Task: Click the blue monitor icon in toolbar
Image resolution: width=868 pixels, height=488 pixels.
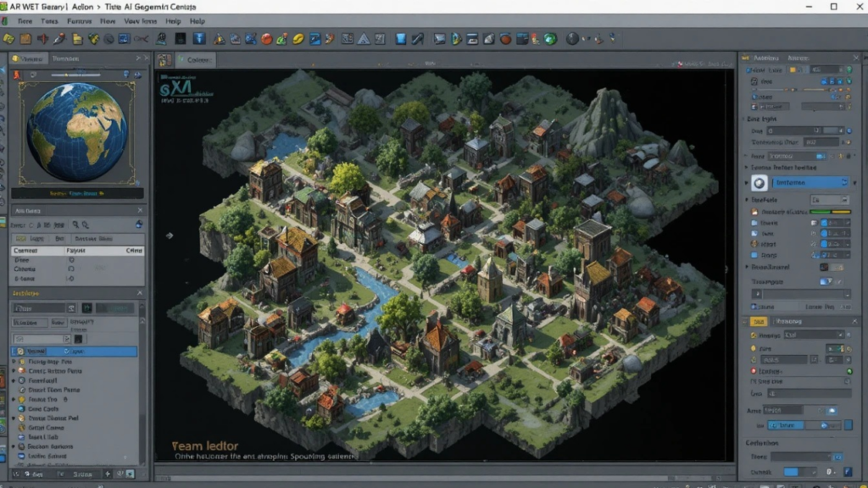Action: point(124,39)
